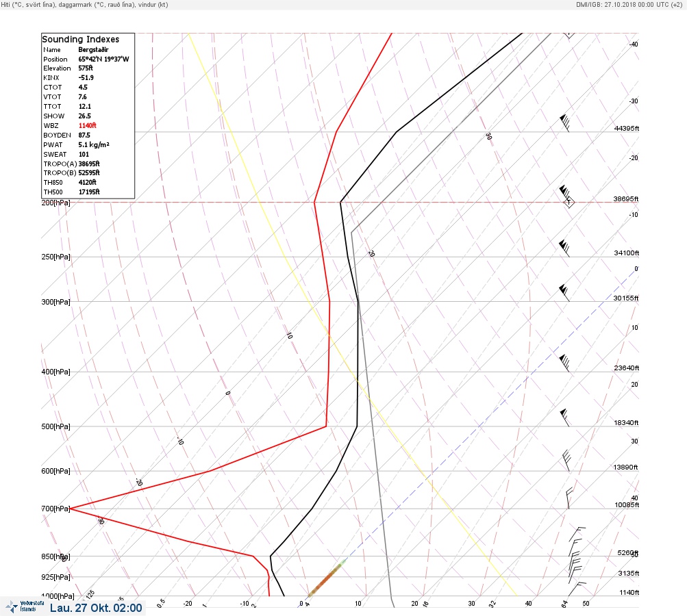
Task: Click the CTOT value '4.5'
Action: tap(83, 87)
